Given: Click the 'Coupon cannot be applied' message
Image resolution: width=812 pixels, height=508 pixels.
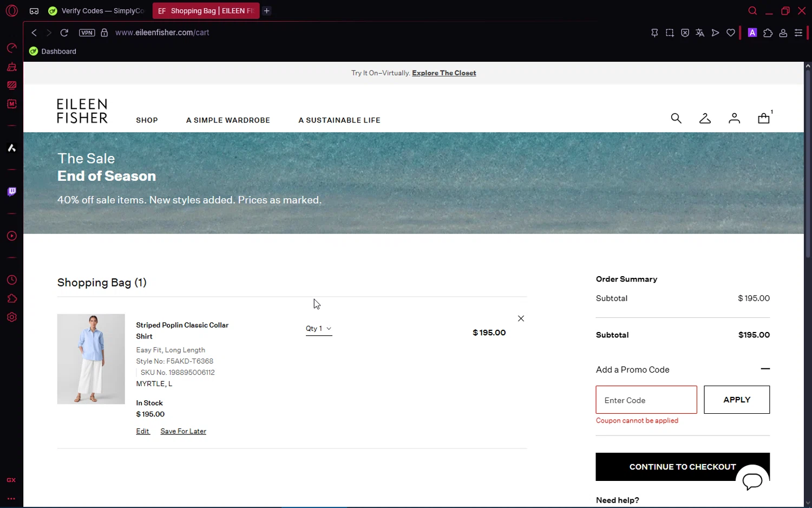Looking at the screenshot, I should click(637, 421).
